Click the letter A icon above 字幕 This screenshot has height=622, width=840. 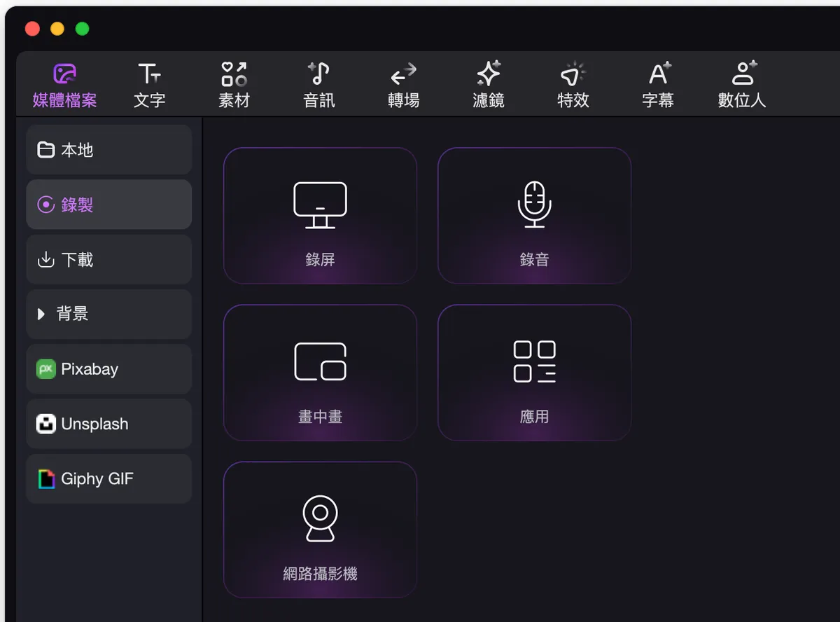click(x=659, y=74)
